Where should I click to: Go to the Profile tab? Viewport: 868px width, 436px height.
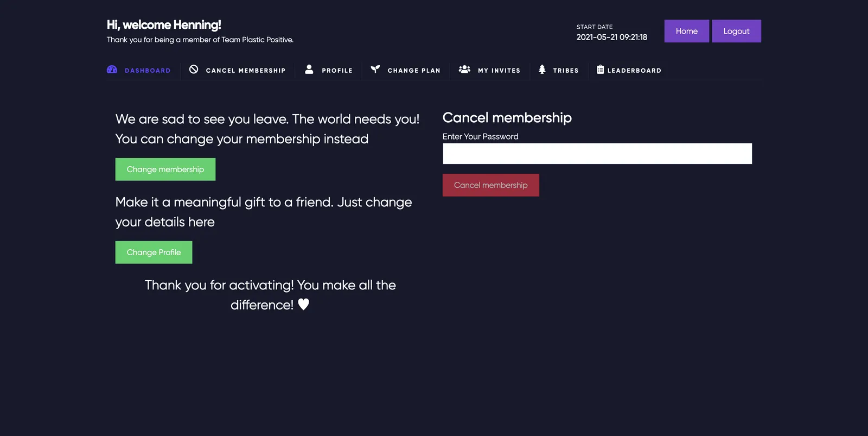coord(337,71)
